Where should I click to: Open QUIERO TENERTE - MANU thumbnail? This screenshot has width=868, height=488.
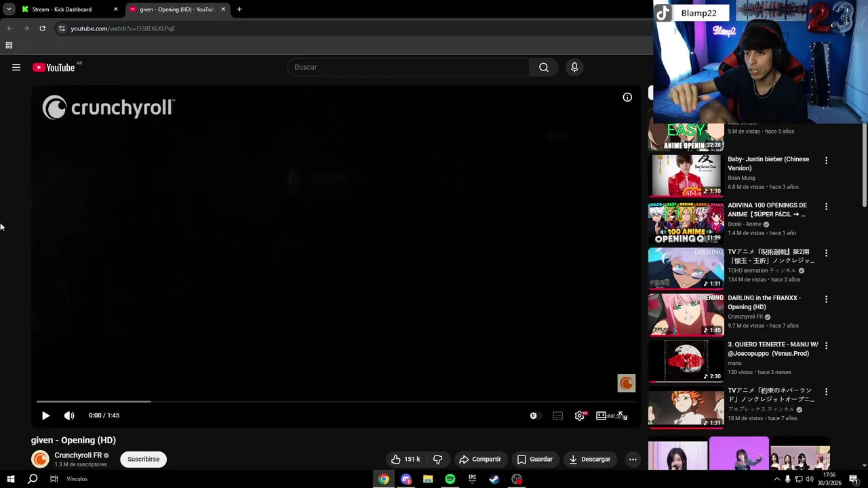(x=686, y=361)
